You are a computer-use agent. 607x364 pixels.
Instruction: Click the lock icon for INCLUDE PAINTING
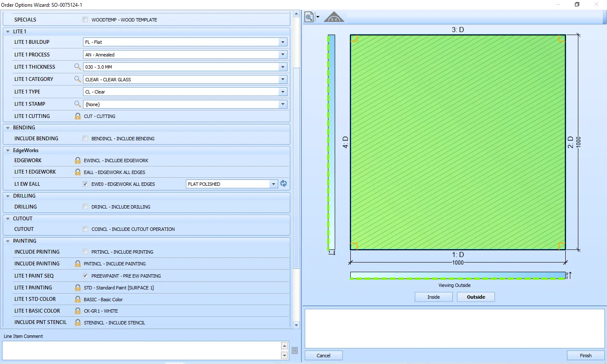78,263
